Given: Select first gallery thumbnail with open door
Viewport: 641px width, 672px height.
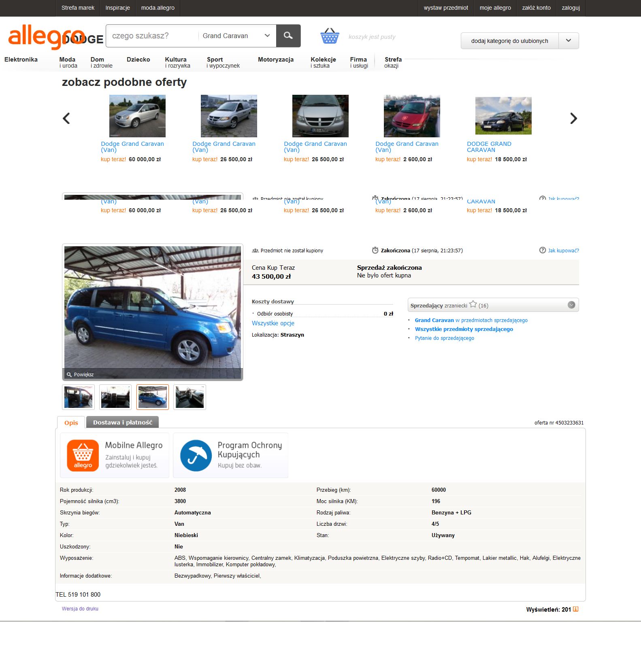Looking at the screenshot, I should pyautogui.click(x=79, y=397).
